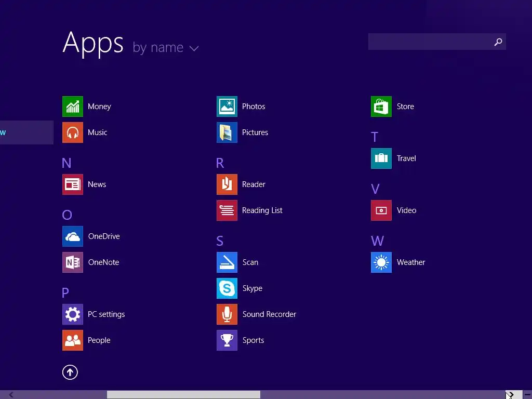This screenshot has height=399, width=532.
Task: Launch the OneNote icon
Action: pos(73,262)
